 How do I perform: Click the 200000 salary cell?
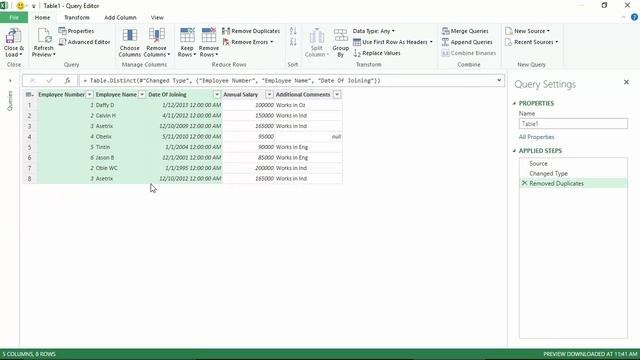(248, 168)
